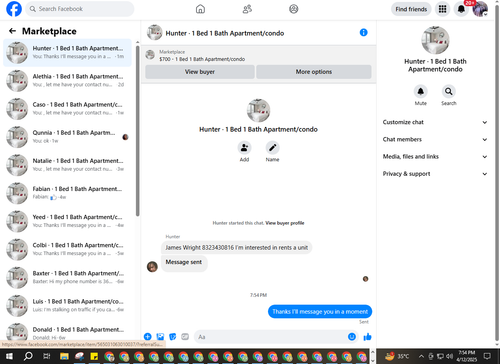500x364 pixels.
Task: Attach a photo using the image icon
Action: pos(160,337)
